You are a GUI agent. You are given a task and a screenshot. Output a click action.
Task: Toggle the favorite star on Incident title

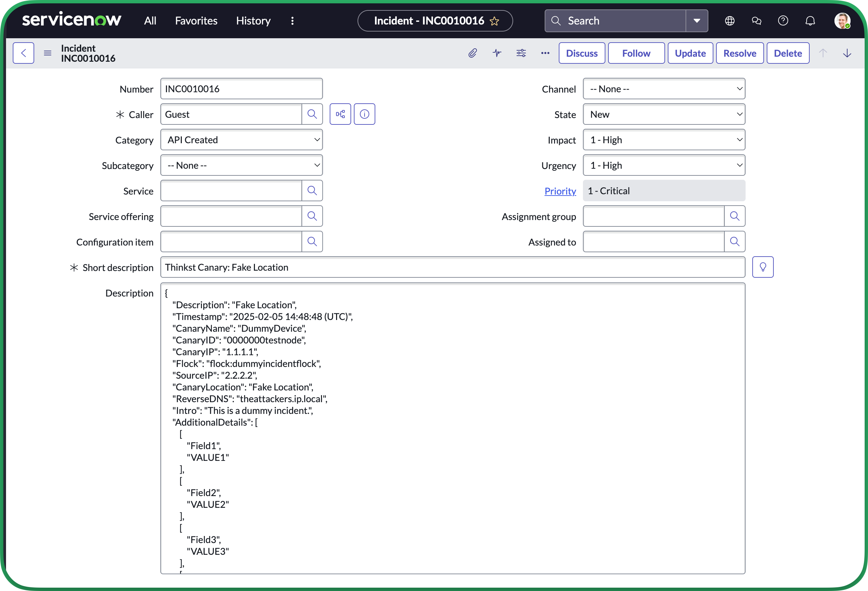pyautogui.click(x=494, y=21)
